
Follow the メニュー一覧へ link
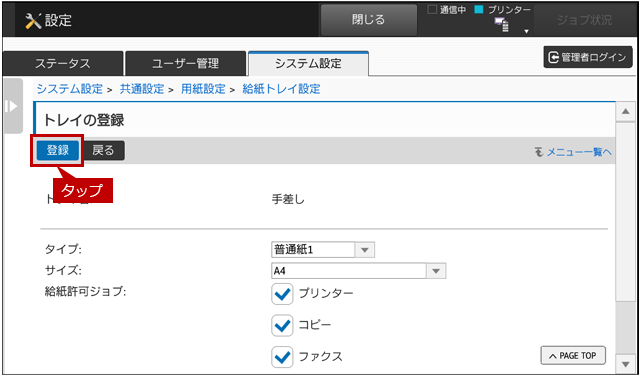tap(573, 152)
